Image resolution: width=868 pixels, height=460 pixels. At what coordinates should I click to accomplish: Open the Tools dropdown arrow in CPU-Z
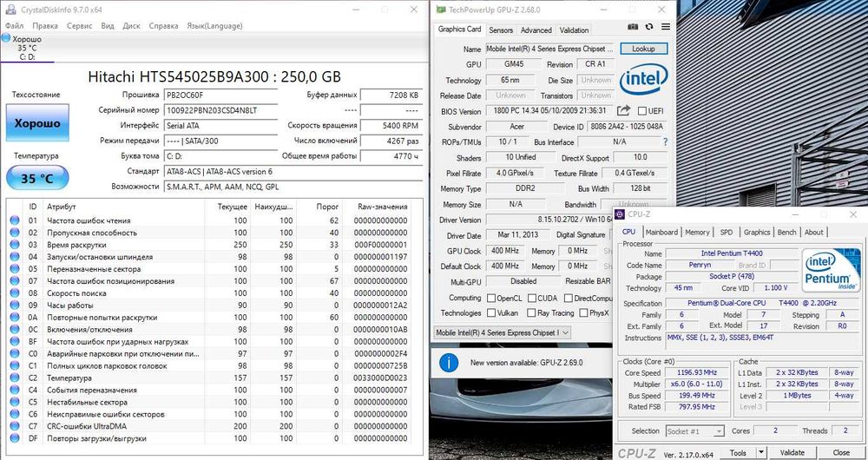(x=761, y=453)
